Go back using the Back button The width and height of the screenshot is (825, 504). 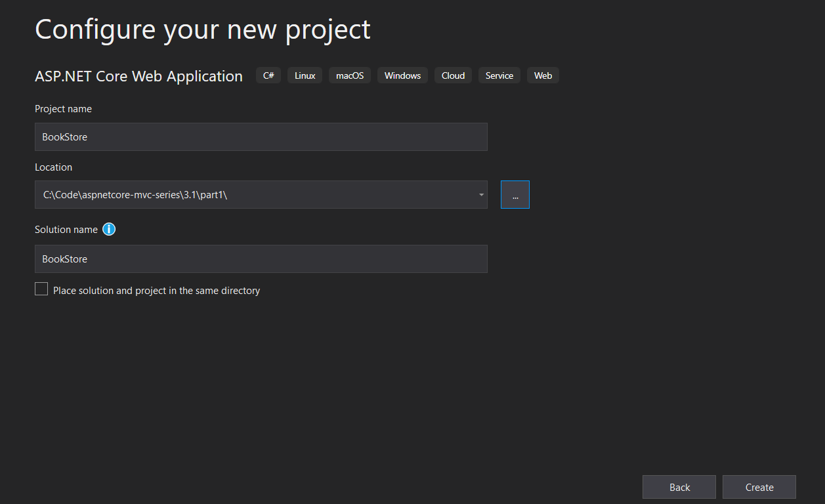(x=679, y=488)
